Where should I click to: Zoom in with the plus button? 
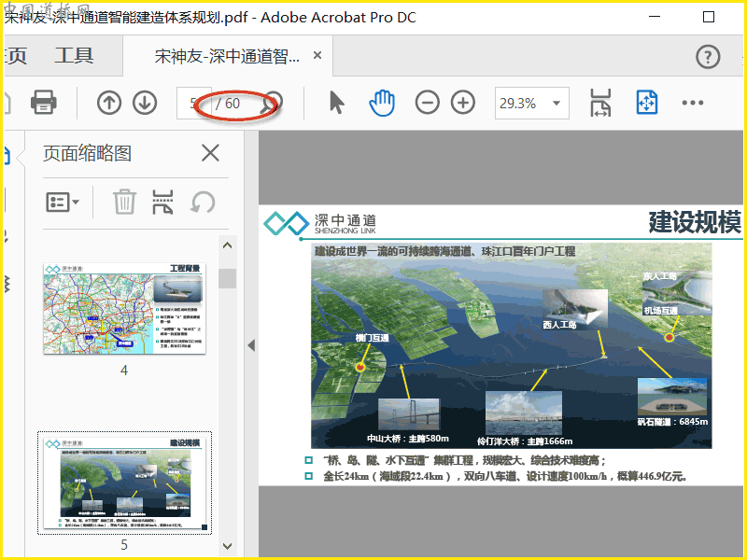pos(463,103)
